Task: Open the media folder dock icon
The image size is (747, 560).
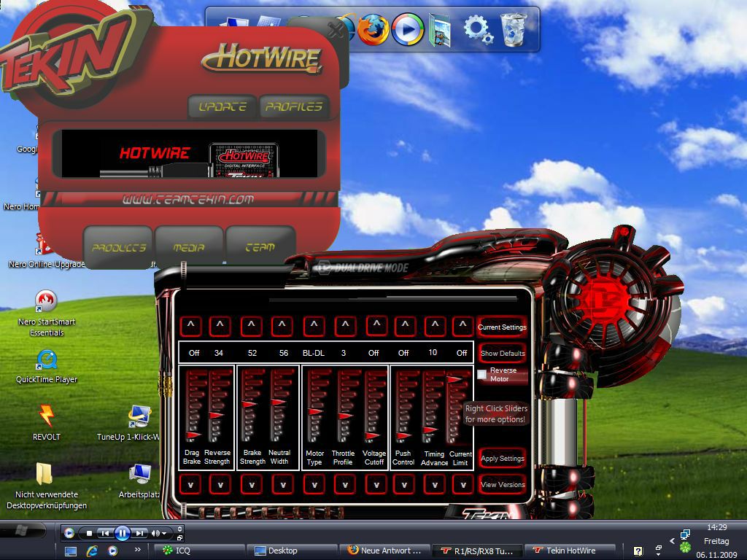Action: 440,30
